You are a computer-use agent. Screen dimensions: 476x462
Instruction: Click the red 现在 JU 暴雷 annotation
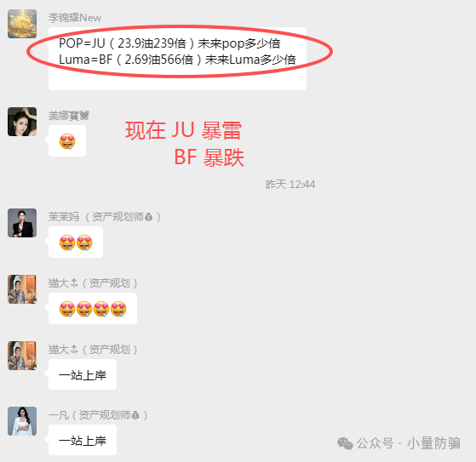click(x=183, y=130)
